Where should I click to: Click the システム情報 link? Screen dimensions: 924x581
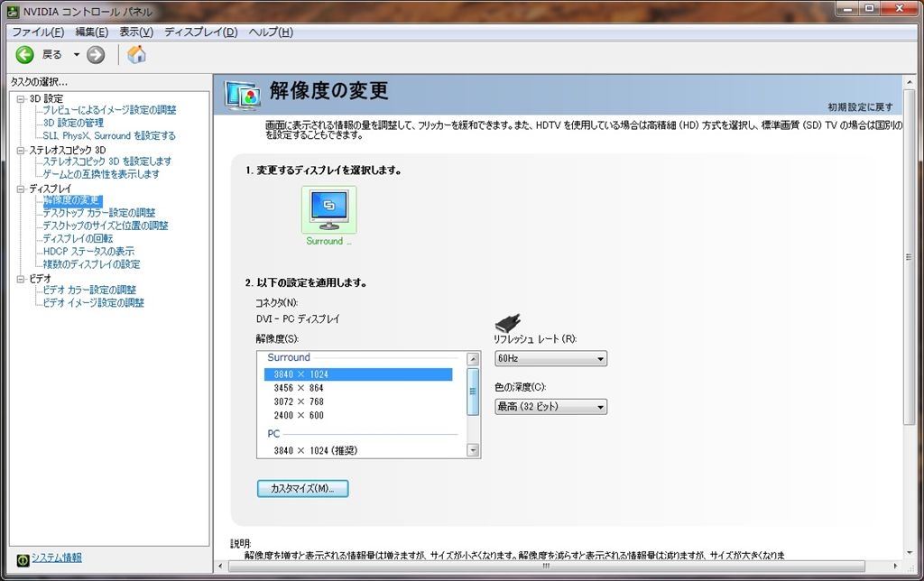(x=57, y=558)
